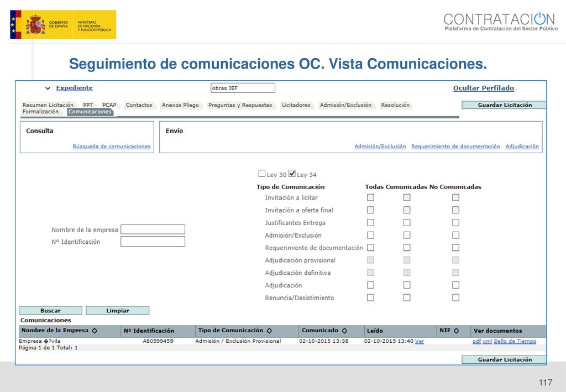
Task: Open Anexos Pliego tab
Action: coord(180,105)
